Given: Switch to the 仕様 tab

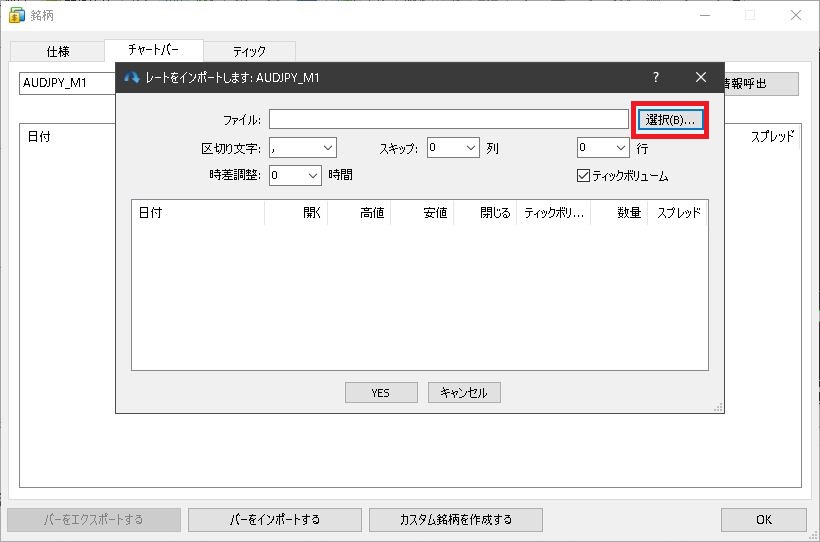Looking at the screenshot, I should [58, 51].
